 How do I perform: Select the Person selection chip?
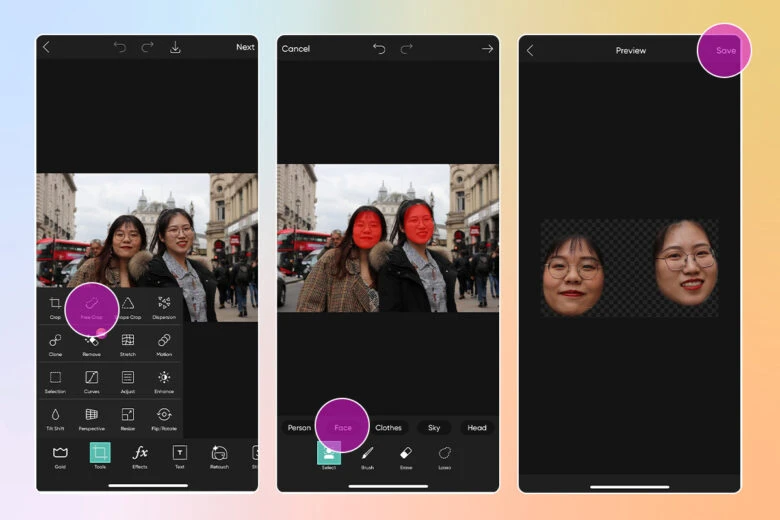point(299,428)
